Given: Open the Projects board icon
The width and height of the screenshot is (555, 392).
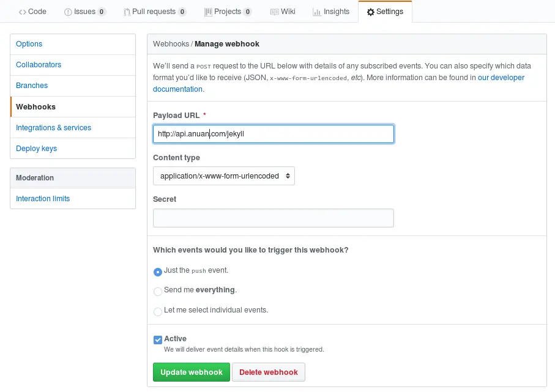Looking at the screenshot, I should click(210, 11).
